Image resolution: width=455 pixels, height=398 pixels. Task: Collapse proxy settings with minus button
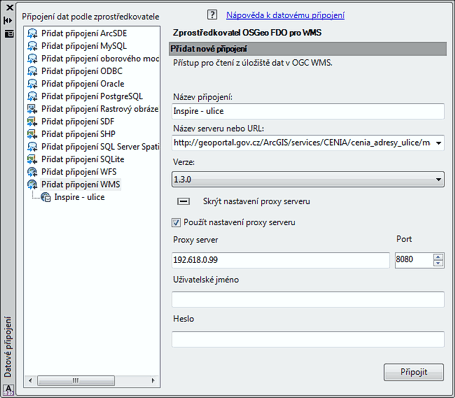183,201
